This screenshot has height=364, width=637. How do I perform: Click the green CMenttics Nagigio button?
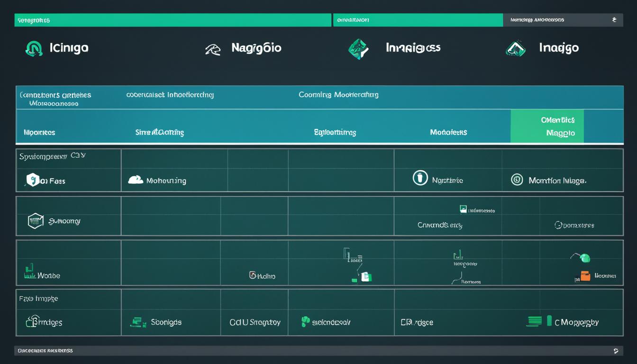[x=547, y=127]
